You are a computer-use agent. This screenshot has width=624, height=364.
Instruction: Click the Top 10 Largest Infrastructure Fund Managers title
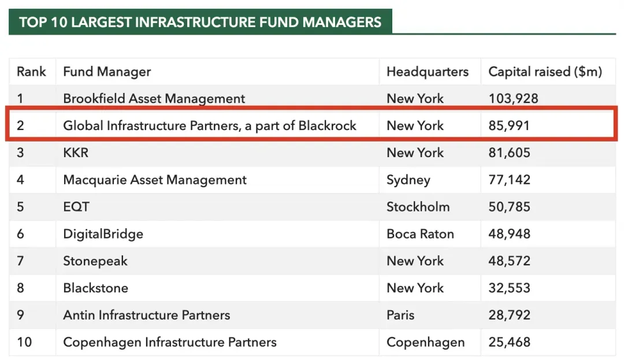point(200,23)
